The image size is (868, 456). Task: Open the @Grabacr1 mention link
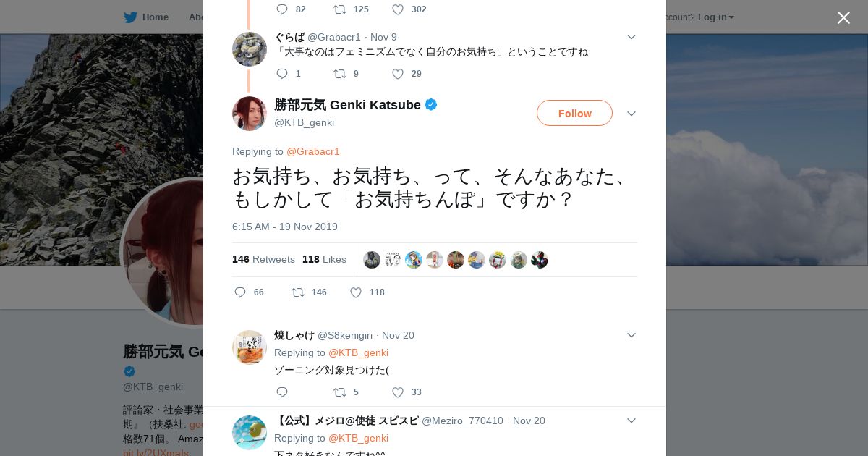pyautogui.click(x=313, y=151)
